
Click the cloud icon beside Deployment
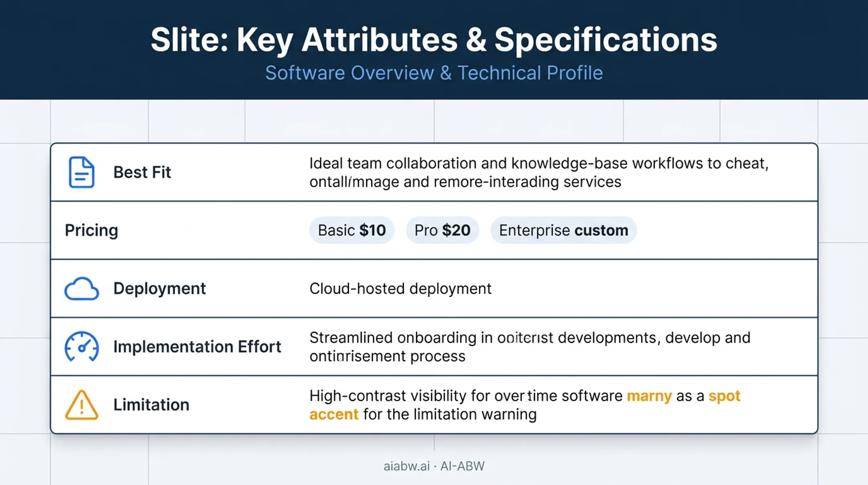click(82, 289)
